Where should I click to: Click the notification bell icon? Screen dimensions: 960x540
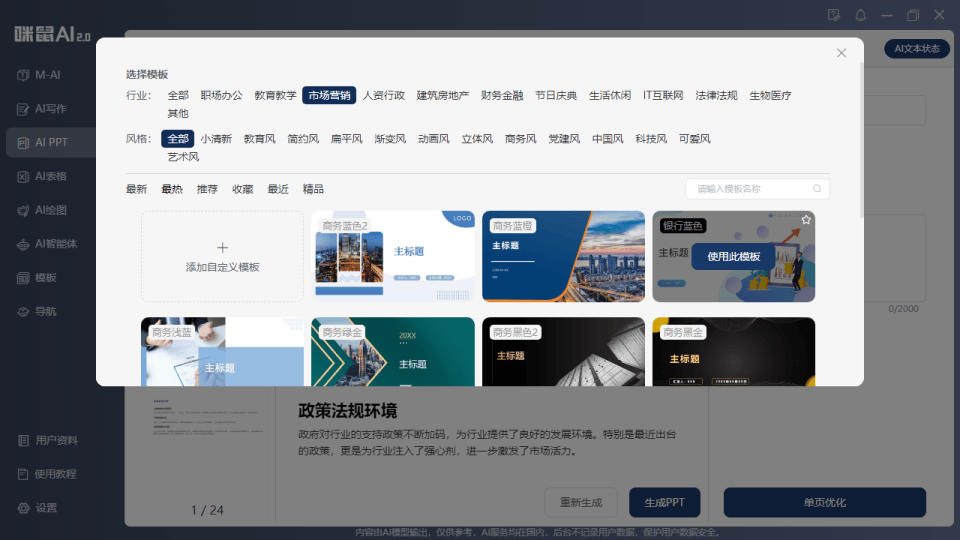tap(860, 15)
